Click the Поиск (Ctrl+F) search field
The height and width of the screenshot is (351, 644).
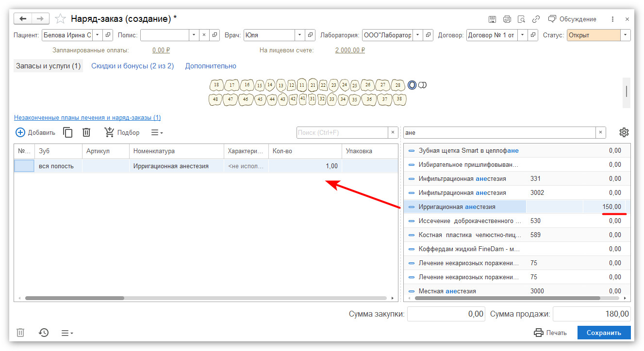click(342, 132)
